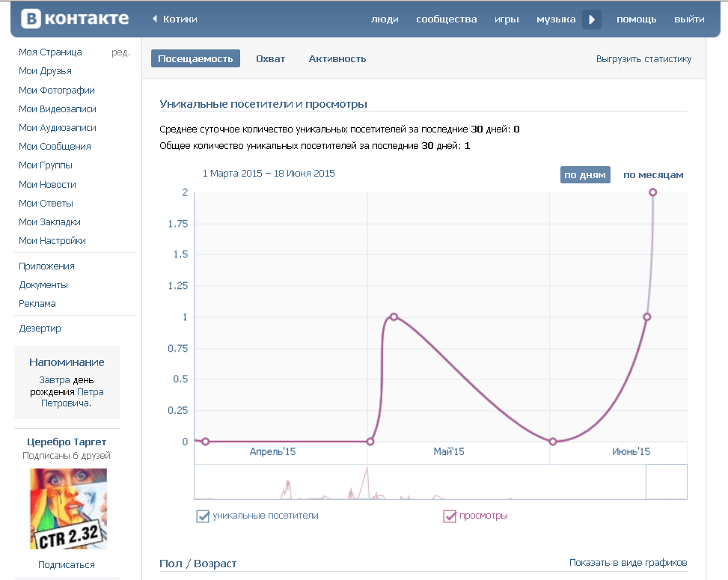This screenshot has width=728, height=580.
Task: Click the ред. link beside Моя Страница
Action: pyautogui.click(x=120, y=52)
